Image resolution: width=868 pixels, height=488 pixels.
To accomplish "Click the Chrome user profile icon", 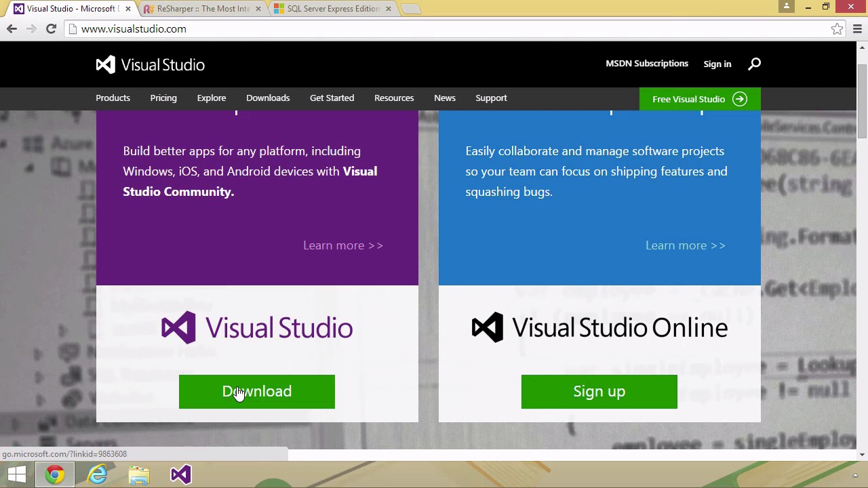I will pyautogui.click(x=787, y=6).
